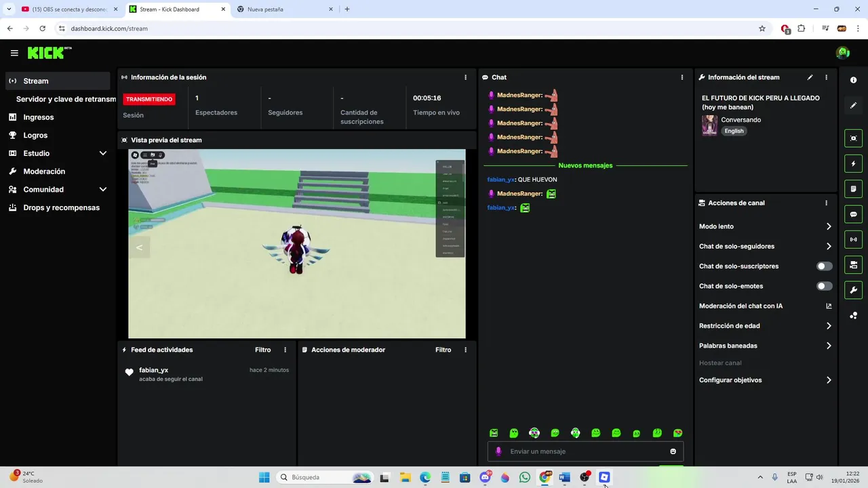
Task: Click the Conversando category thumbnail
Action: [x=709, y=125]
